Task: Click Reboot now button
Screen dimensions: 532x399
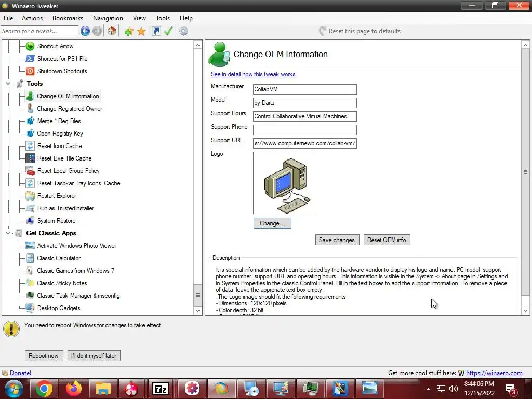Action: (x=44, y=355)
